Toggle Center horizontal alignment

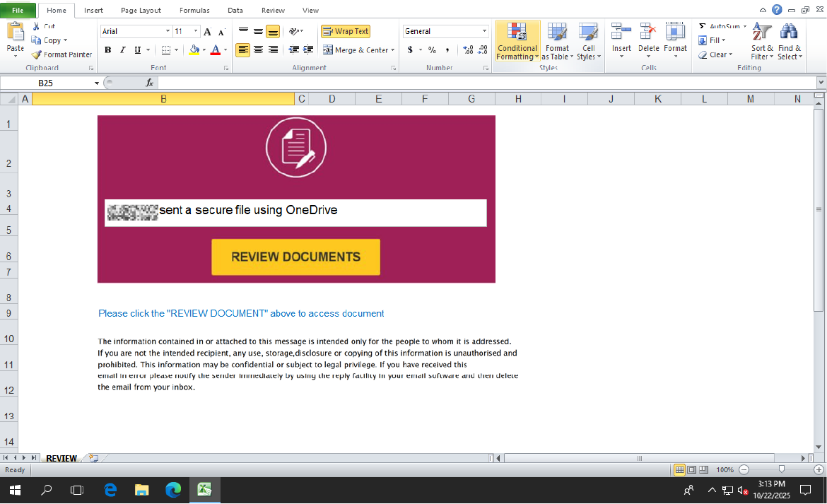[x=258, y=49]
